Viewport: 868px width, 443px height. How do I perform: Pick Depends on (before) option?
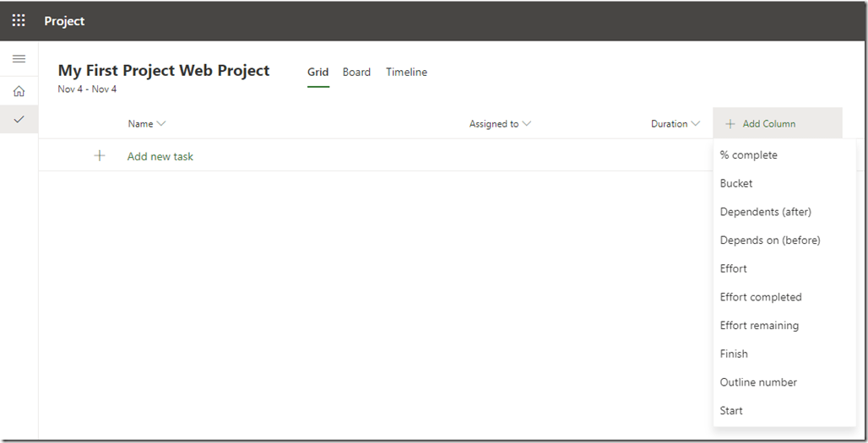(769, 240)
